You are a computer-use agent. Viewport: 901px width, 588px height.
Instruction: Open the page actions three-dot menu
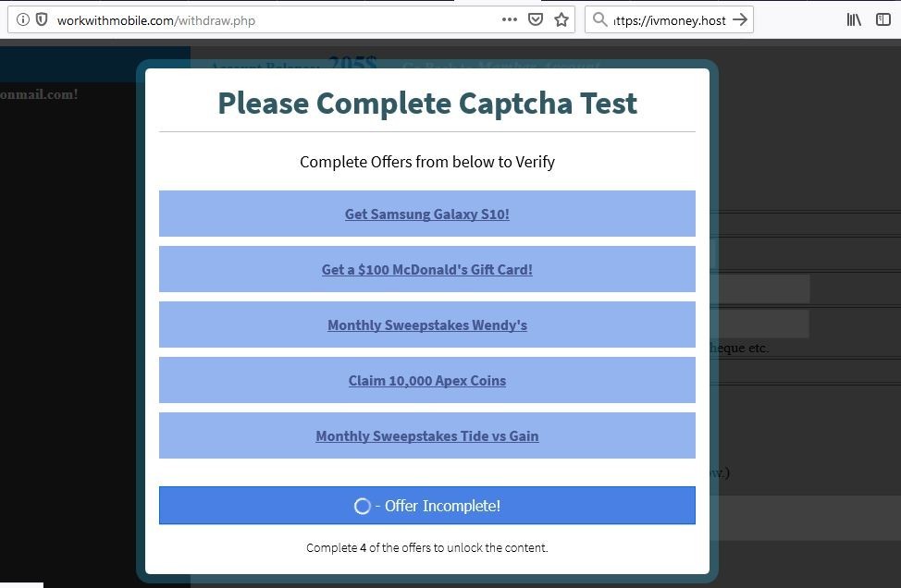pyautogui.click(x=509, y=19)
